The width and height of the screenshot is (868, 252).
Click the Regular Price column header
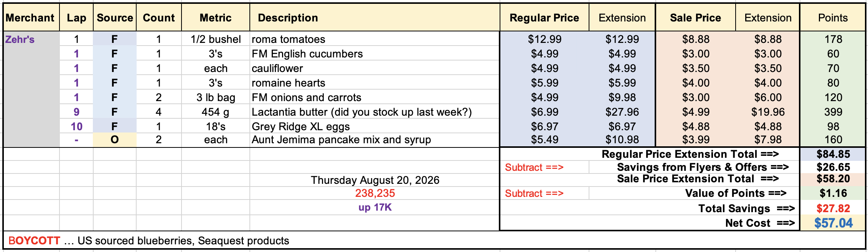coord(544,18)
